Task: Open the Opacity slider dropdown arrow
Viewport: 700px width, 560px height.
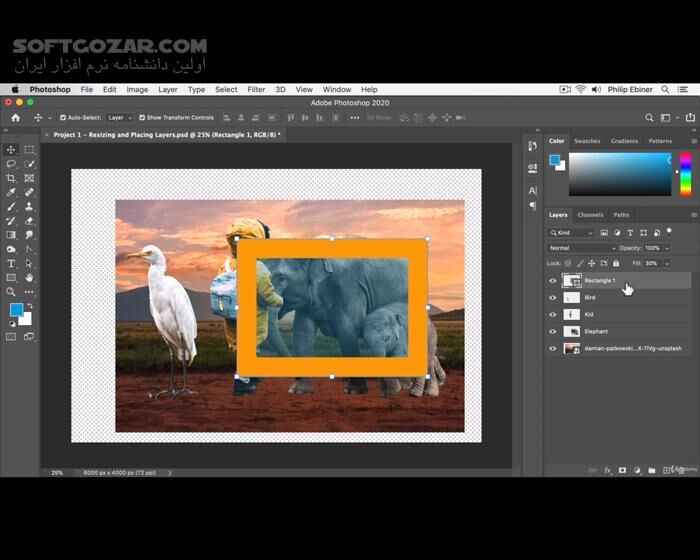Action: click(667, 248)
